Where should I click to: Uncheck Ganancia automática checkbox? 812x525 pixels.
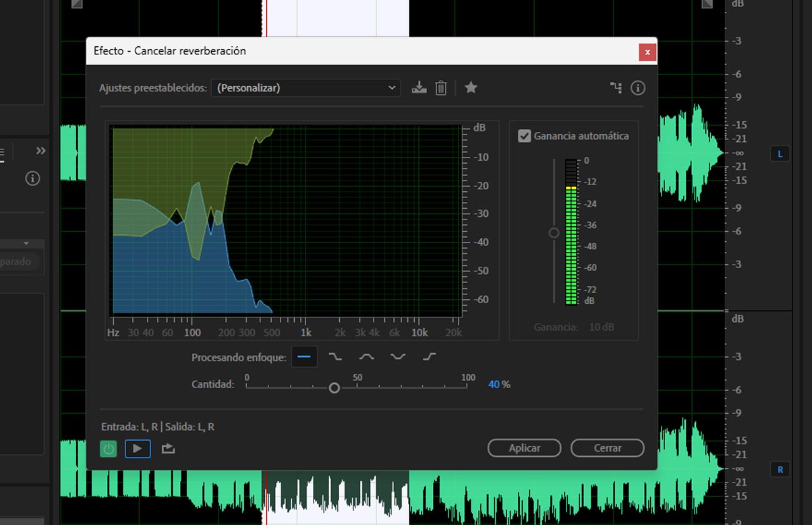tap(525, 136)
